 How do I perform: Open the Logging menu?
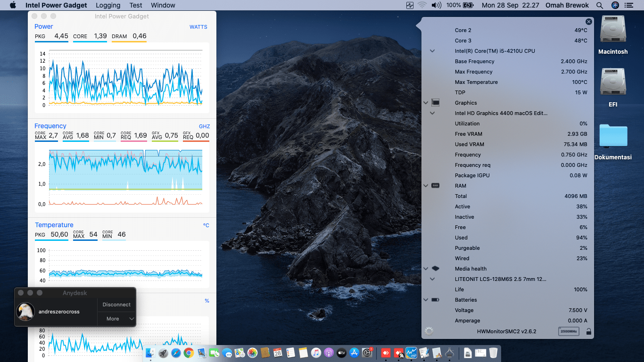click(108, 5)
